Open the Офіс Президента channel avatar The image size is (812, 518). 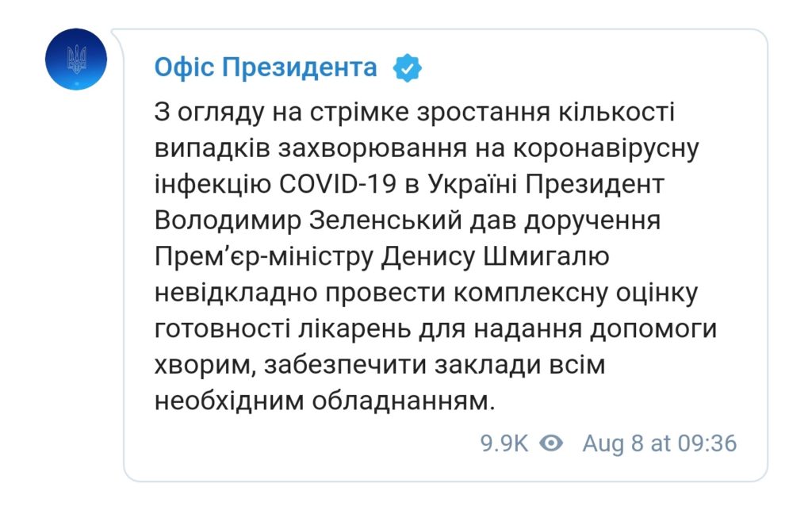point(76,59)
